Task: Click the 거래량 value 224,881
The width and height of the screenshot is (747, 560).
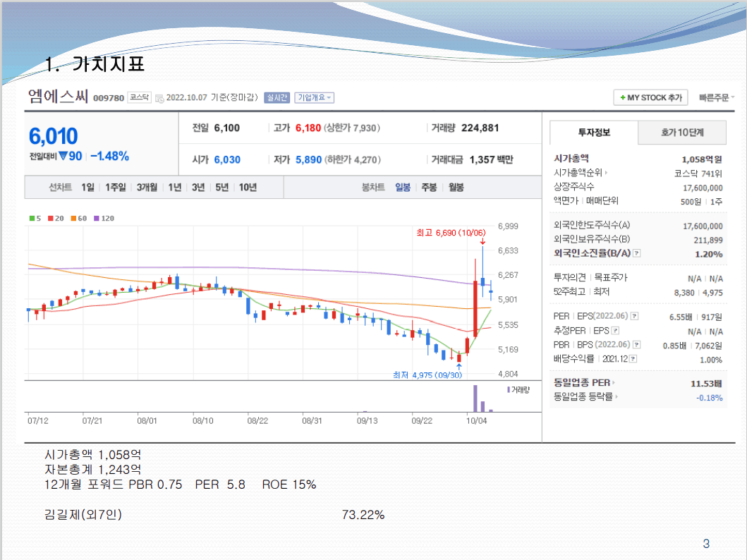Action: tap(480, 128)
